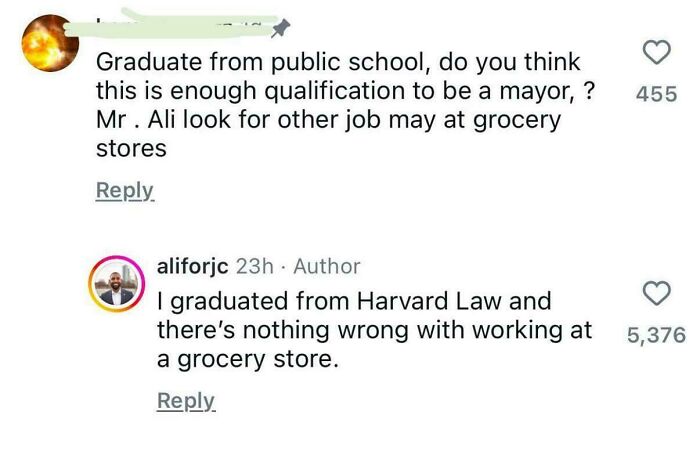This screenshot has height=459, width=700.
Task: Tap the heart on aliforjc's reply
Action: coord(655,293)
